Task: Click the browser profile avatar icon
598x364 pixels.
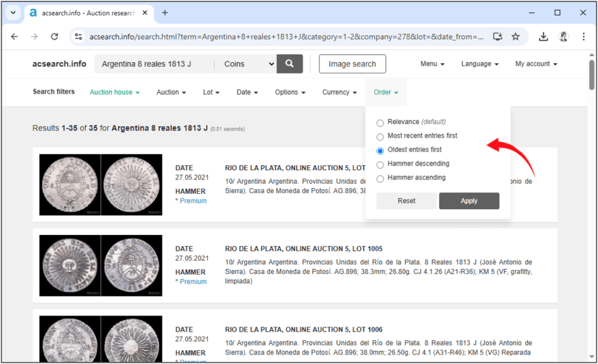Action: [x=564, y=37]
